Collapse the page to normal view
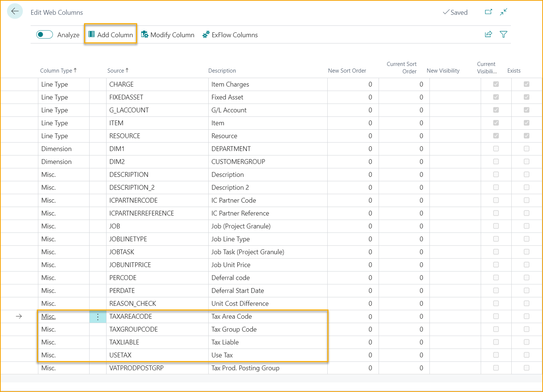Screen dimensions: 543x392 click(504, 12)
